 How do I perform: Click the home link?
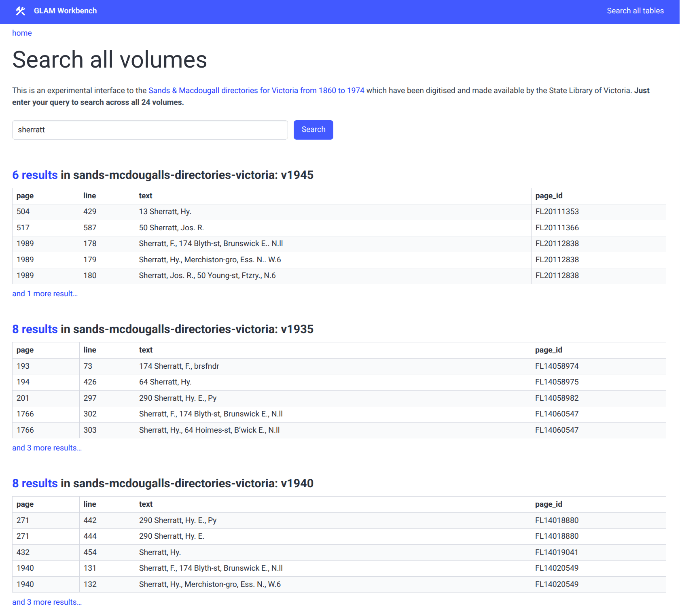point(22,33)
